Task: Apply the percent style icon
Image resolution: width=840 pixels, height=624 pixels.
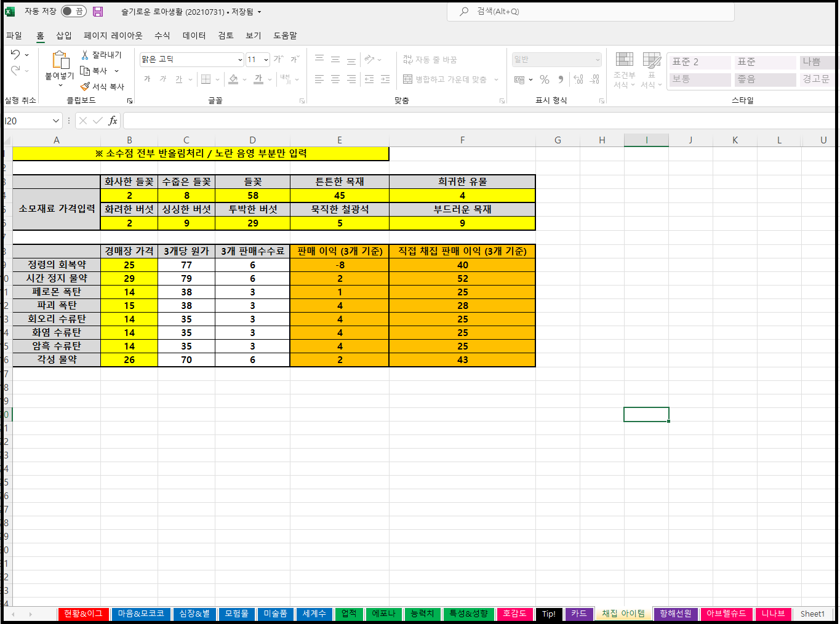Action: click(x=544, y=79)
